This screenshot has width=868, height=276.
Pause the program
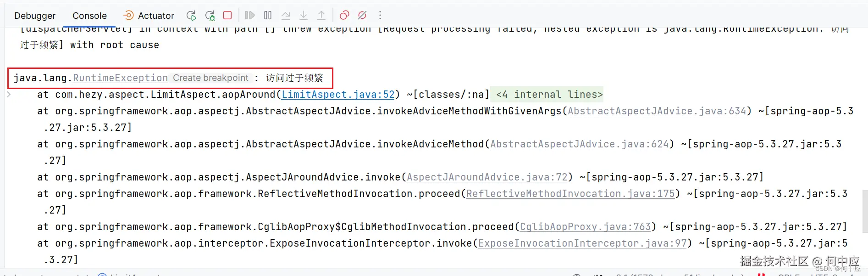coord(268,16)
